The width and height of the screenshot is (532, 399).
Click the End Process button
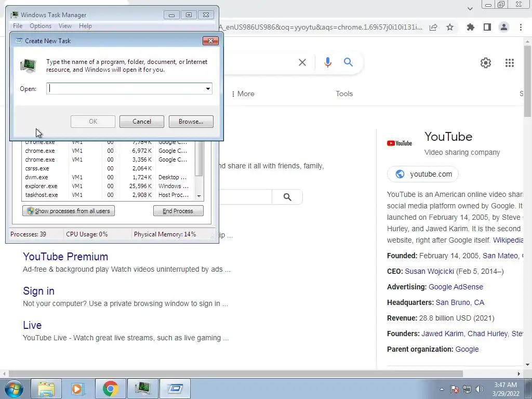point(178,211)
